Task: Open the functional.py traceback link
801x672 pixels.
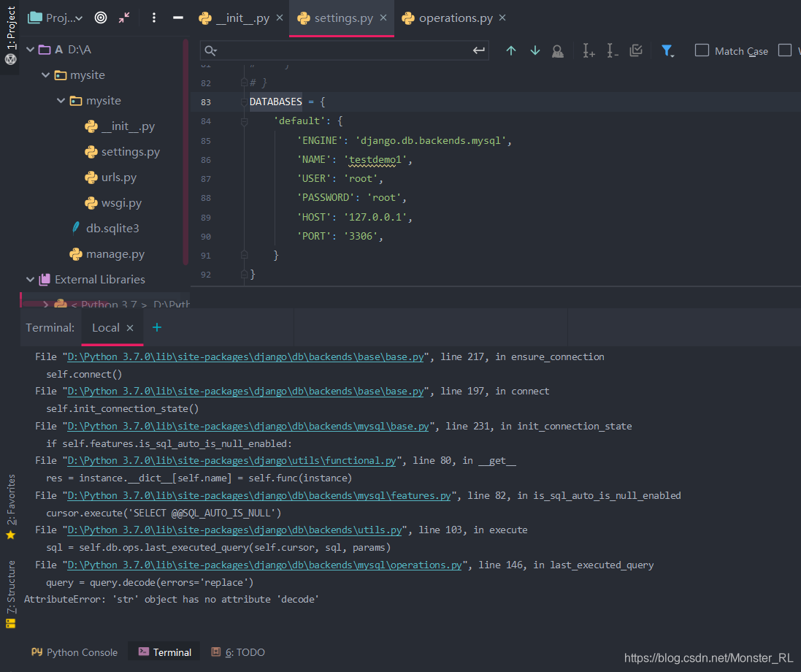Action: [x=231, y=460]
